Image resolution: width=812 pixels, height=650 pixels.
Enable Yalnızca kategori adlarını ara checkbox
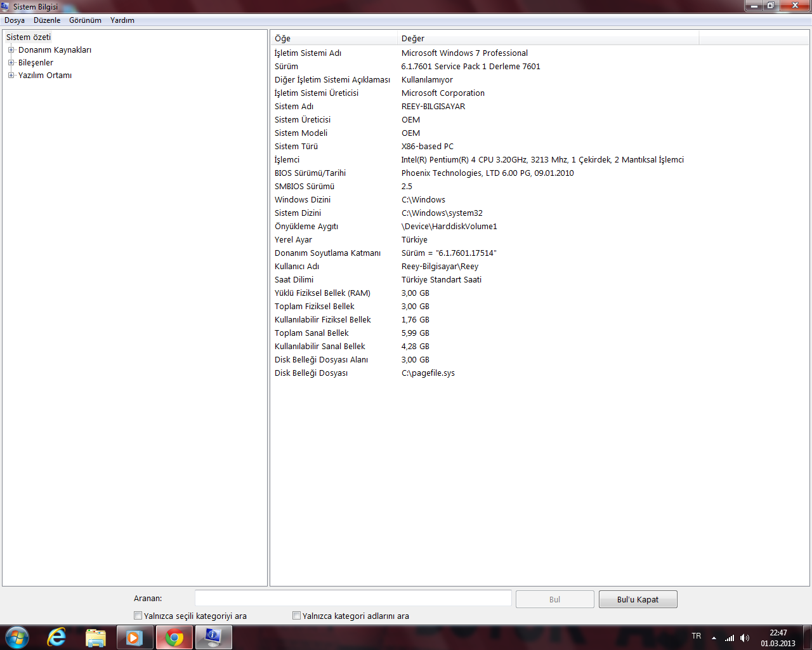tap(296, 616)
